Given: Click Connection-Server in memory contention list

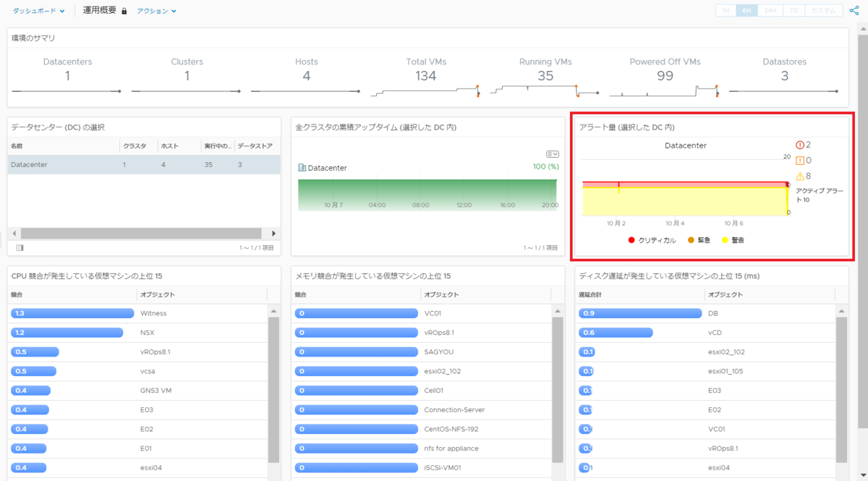Looking at the screenshot, I should [454, 409].
